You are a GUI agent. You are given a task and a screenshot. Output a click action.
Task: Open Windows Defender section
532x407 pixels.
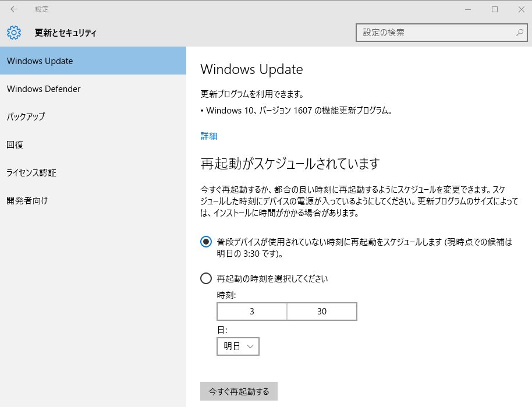click(93, 89)
